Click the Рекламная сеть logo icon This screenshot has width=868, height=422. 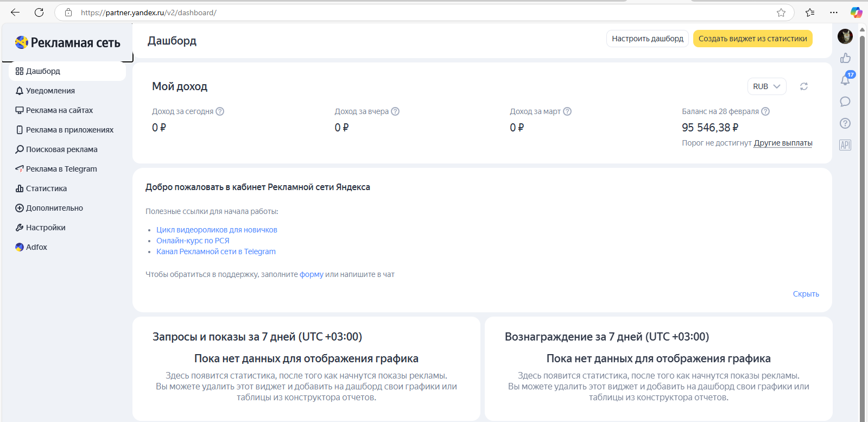point(22,42)
